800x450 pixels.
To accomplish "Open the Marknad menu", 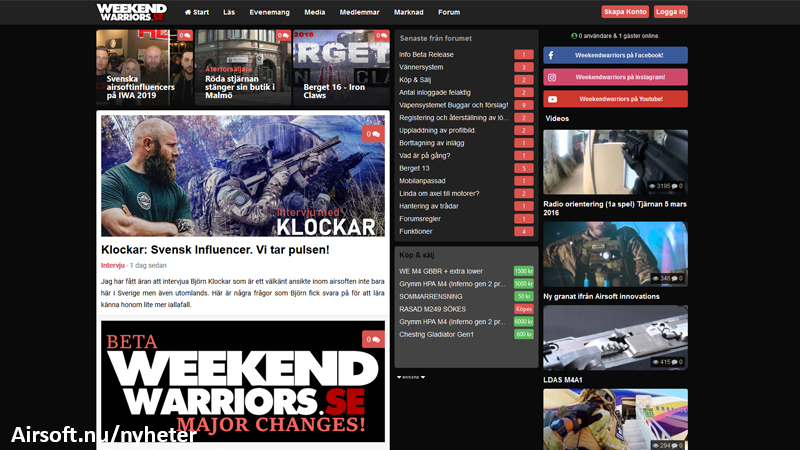I will click(x=409, y=12).
